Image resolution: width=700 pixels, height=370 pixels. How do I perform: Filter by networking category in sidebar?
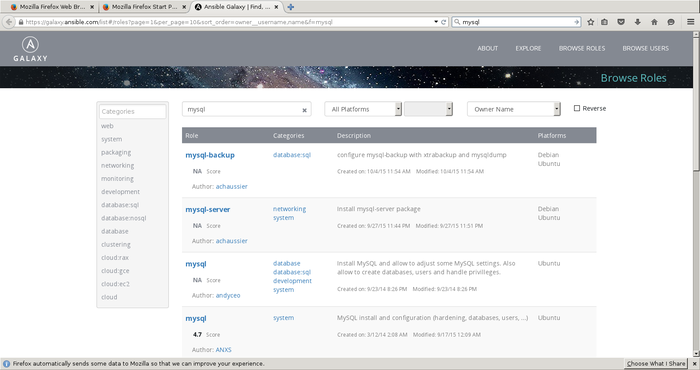pyautogui.click(x=117, y=166)
